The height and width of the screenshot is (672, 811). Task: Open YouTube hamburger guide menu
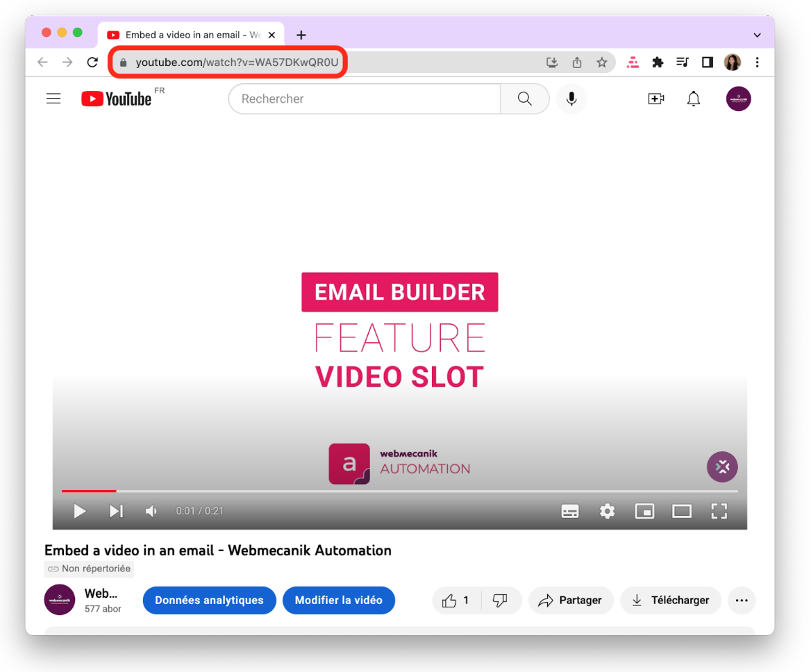pyautogui.click(x=53, y=99)
